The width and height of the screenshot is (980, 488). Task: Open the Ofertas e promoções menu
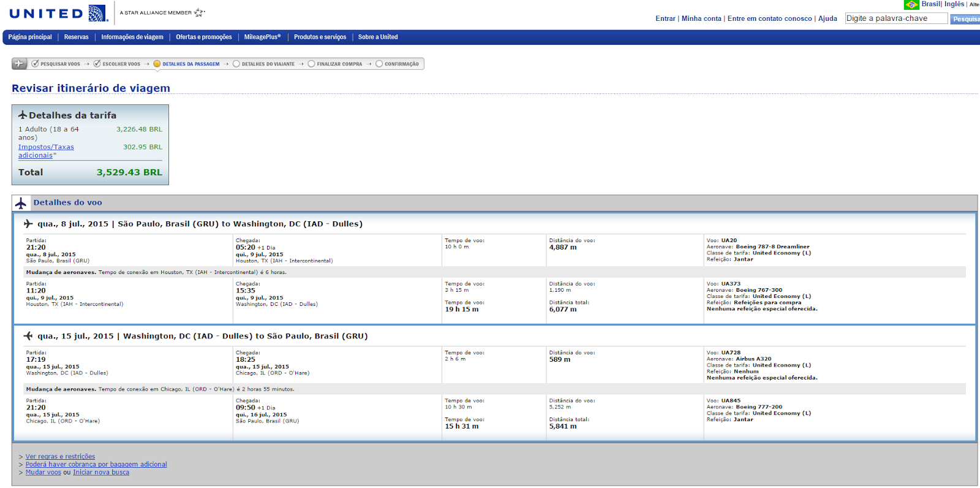pos(204,37)
